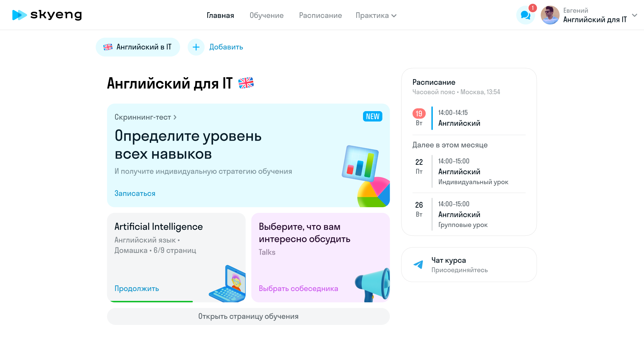The image size is (644, 340).
Task: Switch to the Расписание menu item
Action: pos(320,15)
